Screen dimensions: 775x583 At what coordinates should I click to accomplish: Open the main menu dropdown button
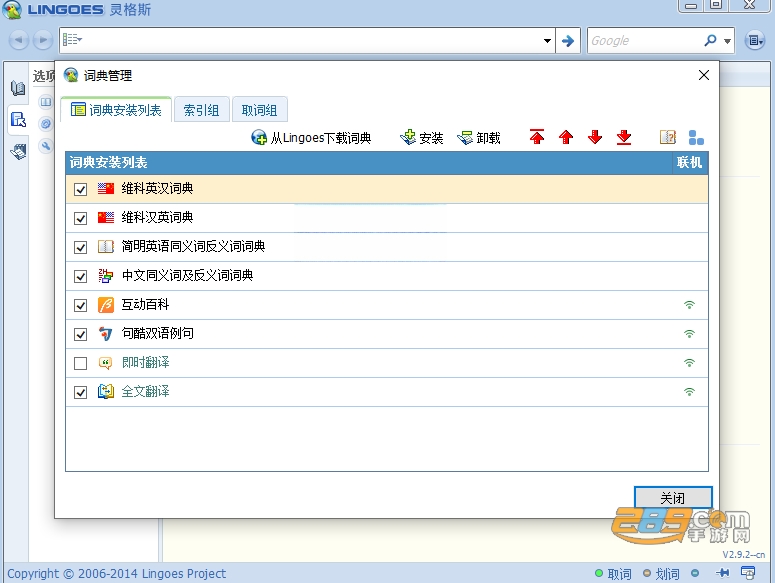pos(754,41)
